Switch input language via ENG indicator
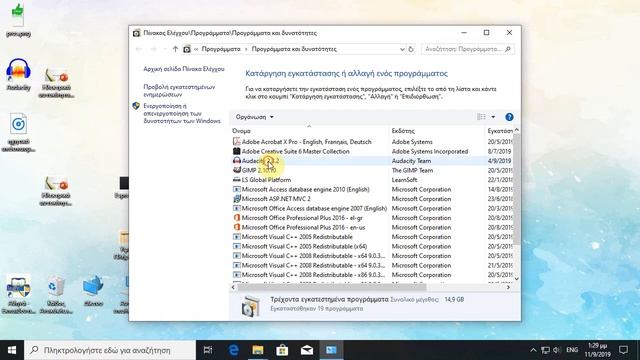Viewport: 640px width, 360px height. 572,350
